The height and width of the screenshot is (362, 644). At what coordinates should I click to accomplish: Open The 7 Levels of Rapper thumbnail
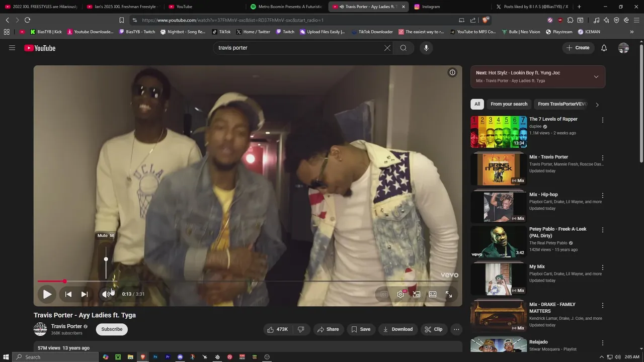pos(499,132)
